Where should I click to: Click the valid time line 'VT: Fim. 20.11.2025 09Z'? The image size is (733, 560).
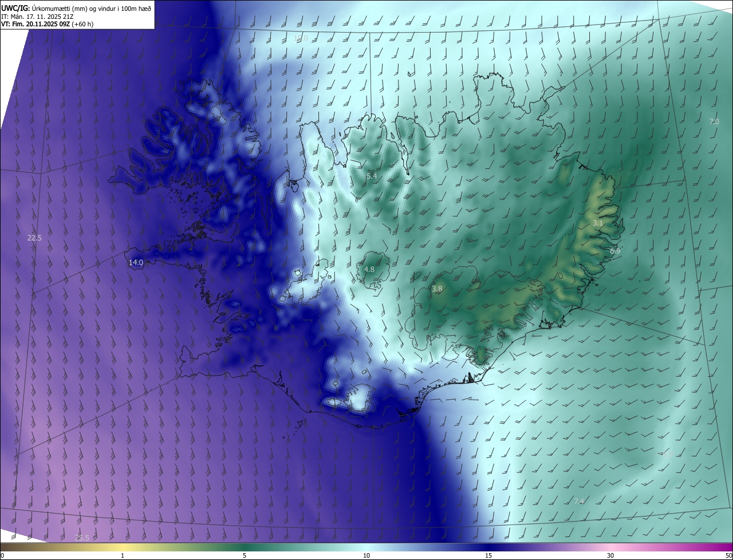pyautogui.click(x=36, y=25)
